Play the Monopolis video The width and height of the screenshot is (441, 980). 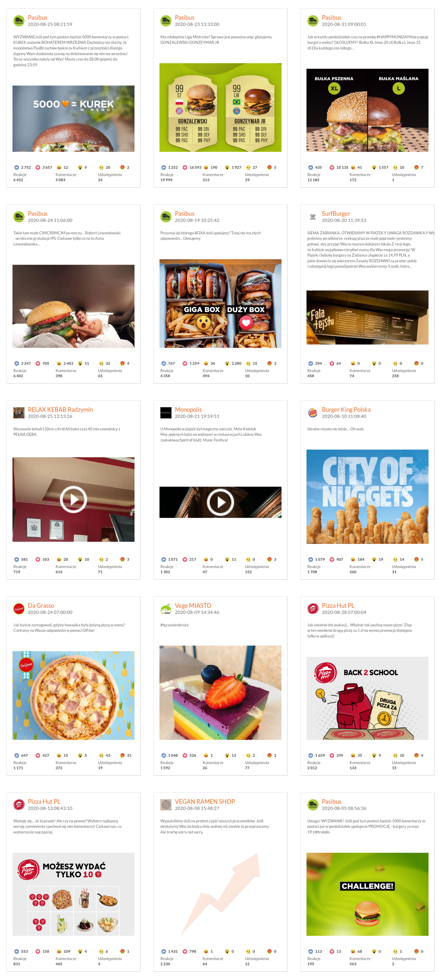(x=220, y=502)
